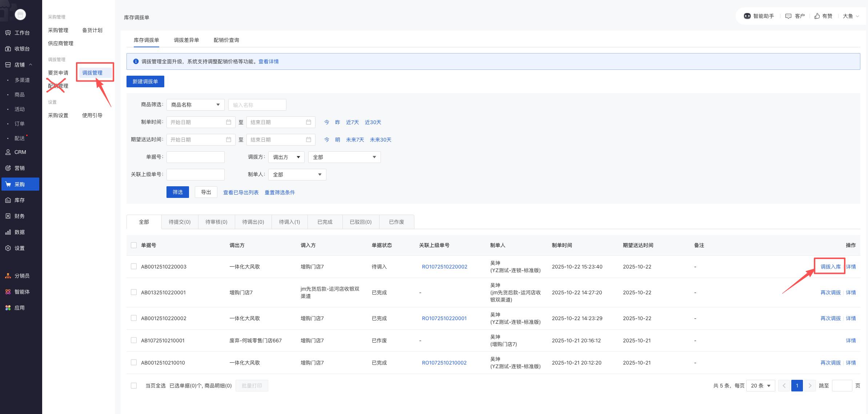Click the 新建调拨单 button
Screen dimensions: 868x414
[x=145, y=81]
